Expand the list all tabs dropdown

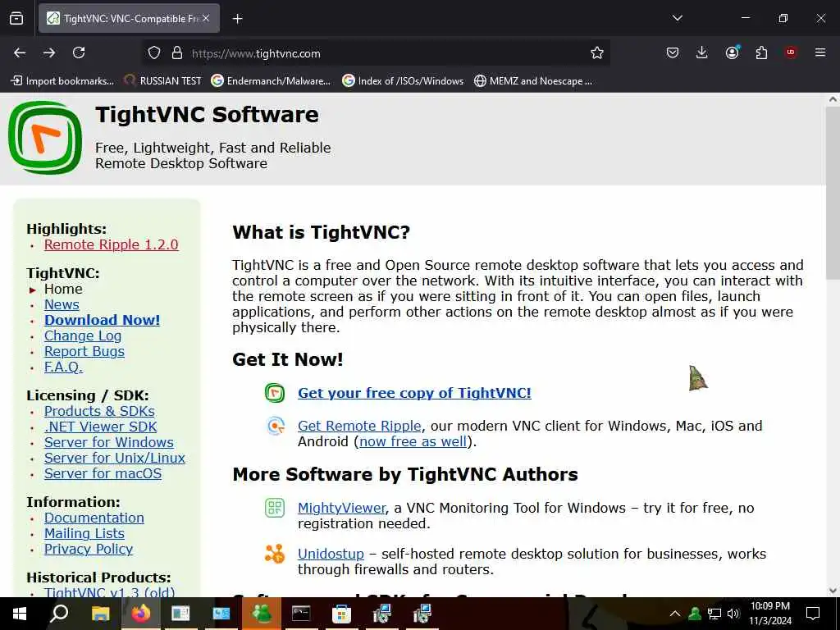(x=677, y=18)
